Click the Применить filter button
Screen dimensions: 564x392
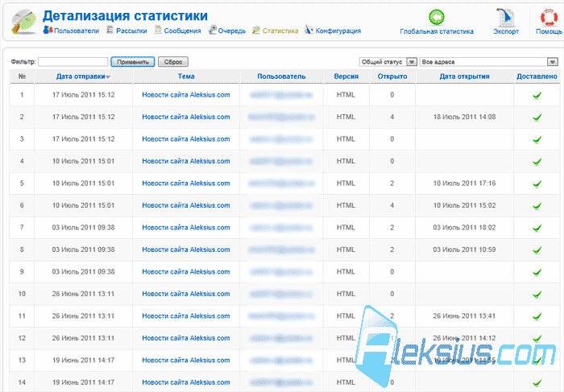(x=133, y=62)
